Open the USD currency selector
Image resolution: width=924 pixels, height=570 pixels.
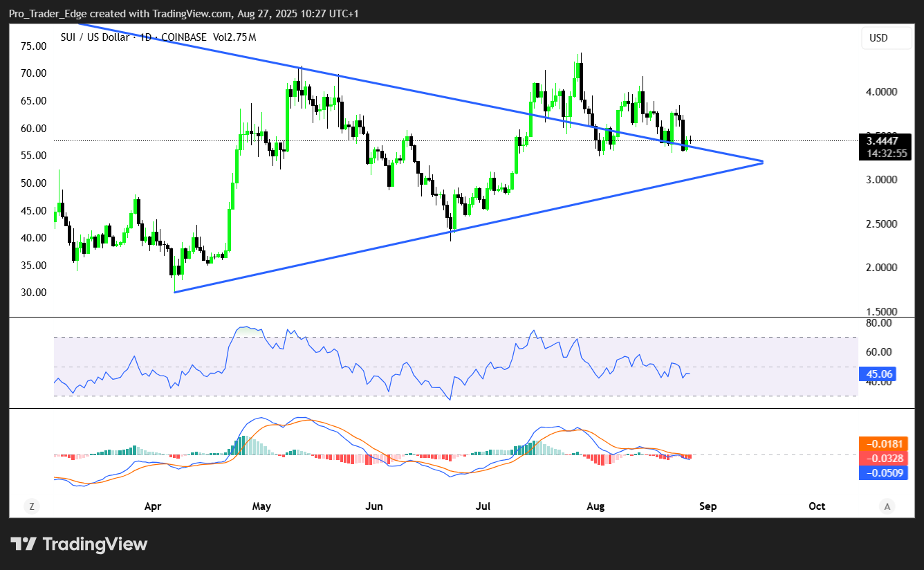coord(887,38)
